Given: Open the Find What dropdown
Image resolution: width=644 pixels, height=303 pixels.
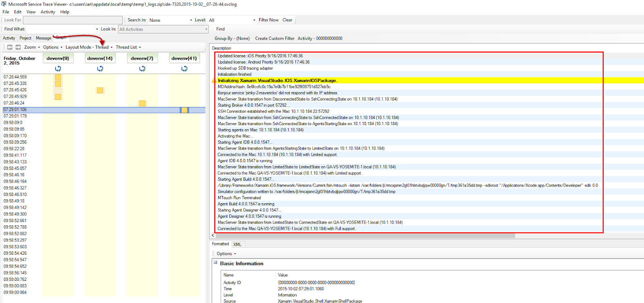Looking at the screenshot, I should (x=97, y=29).
